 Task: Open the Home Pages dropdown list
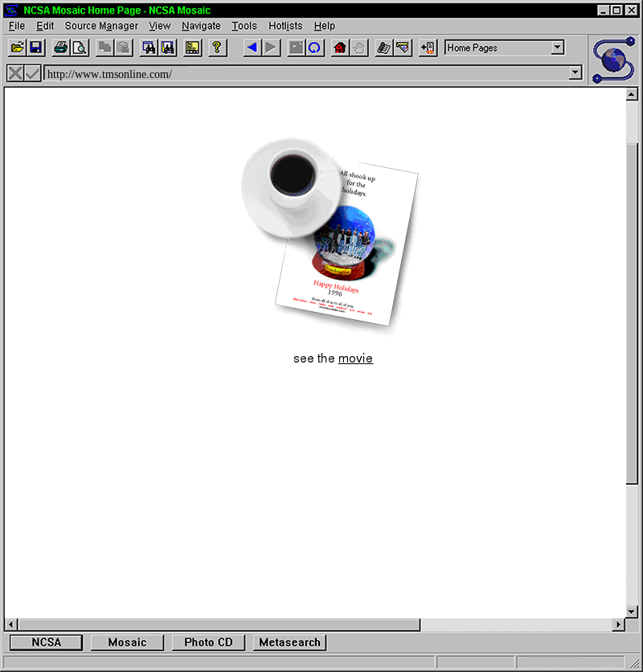point(558,48)
